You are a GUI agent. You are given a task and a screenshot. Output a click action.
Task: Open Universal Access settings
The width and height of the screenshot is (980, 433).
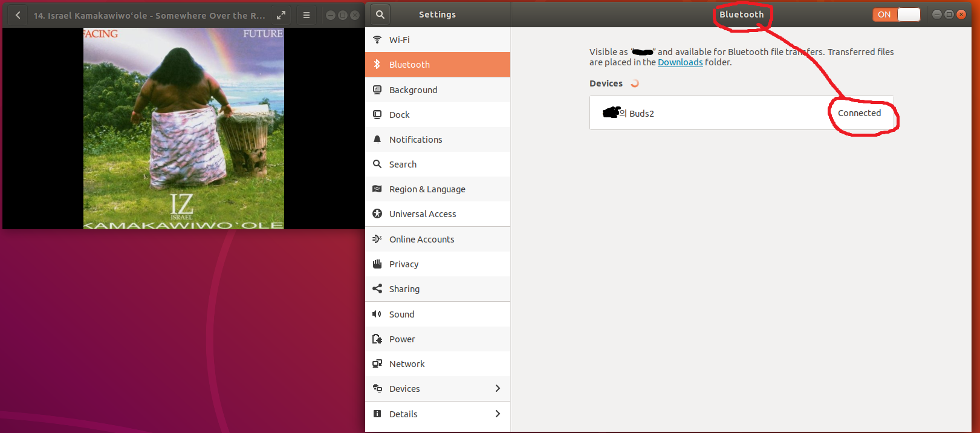[x=438, y=213]
